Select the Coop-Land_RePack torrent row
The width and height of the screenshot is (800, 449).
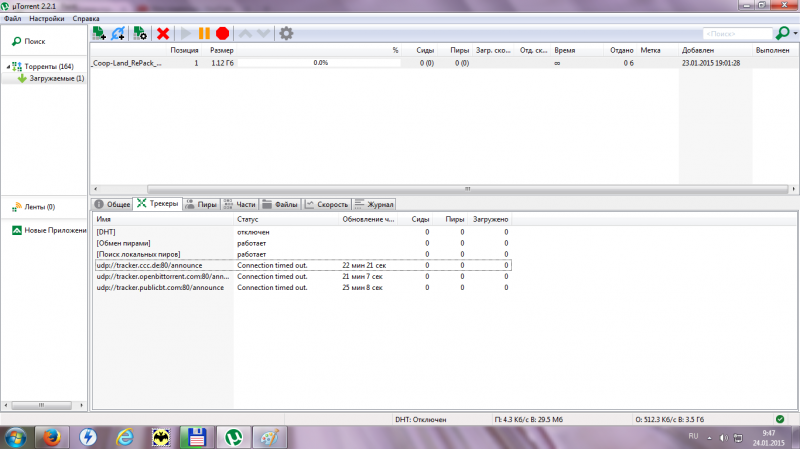444,63
